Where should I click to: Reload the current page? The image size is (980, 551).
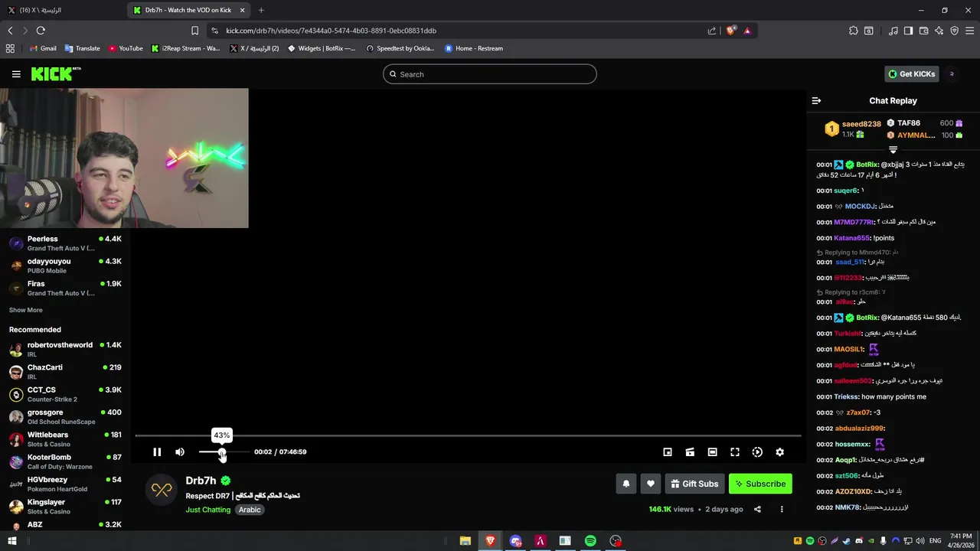[x=41, y=31]
